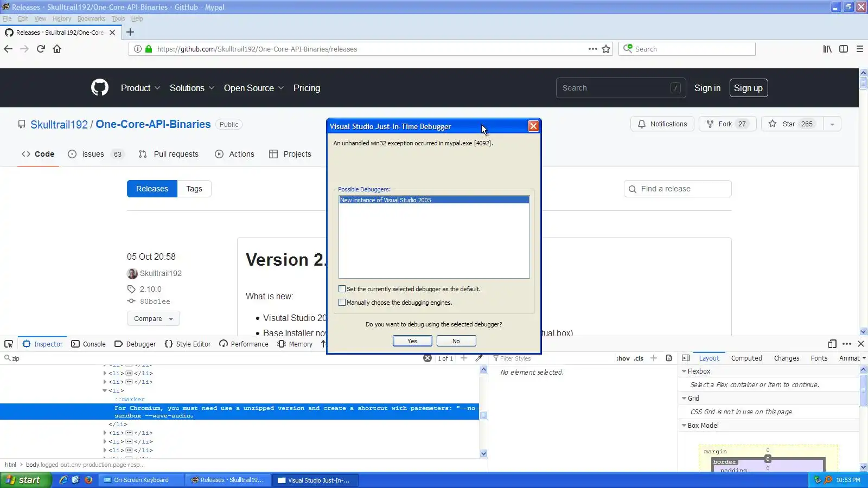This screenshot has width=868, height=488.
Task: Pick a page color with the eyedropper
Action: point(479,358)
